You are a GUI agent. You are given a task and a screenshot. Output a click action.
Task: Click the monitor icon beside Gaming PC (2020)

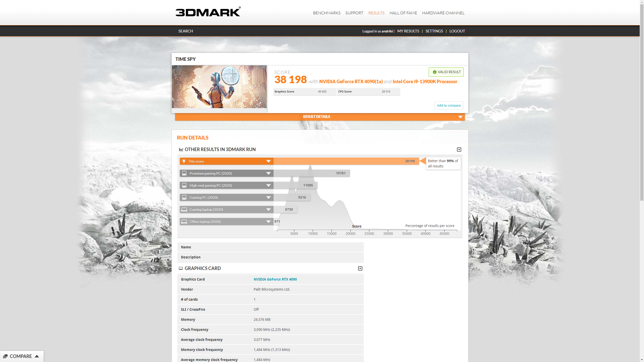(184, 197)
